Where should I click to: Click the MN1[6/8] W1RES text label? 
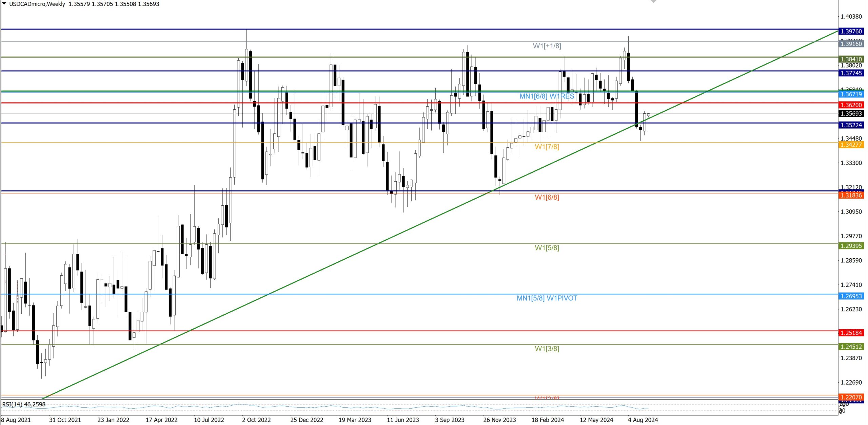pos(547,96)
